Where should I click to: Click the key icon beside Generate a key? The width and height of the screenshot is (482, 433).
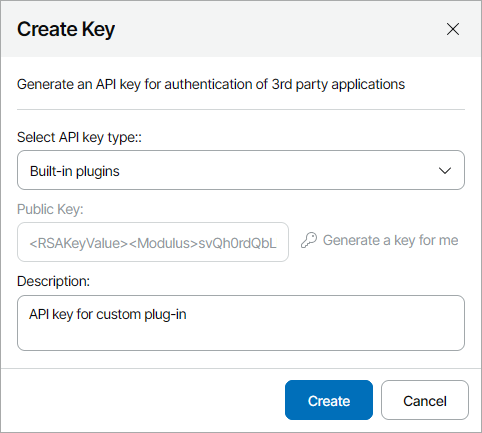click(309, 240)
